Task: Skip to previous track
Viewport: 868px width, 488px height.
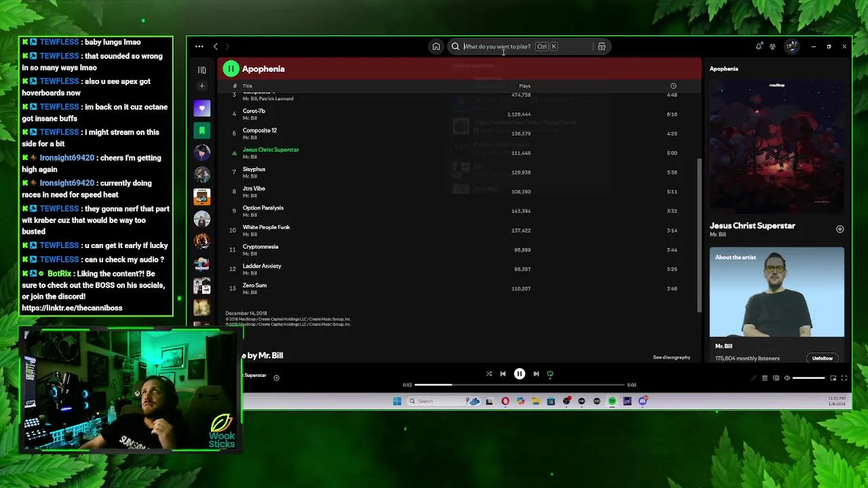Action: [503, 374]
